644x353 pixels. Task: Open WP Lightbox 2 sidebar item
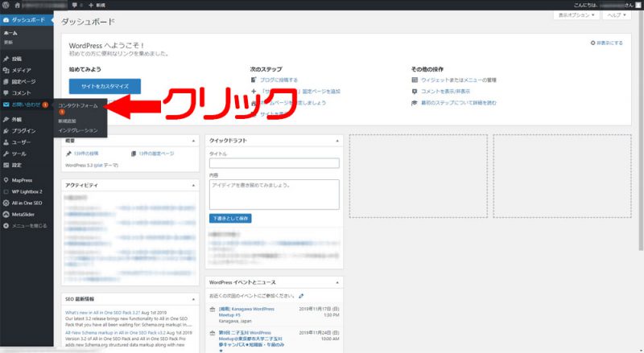pos(27,191)
